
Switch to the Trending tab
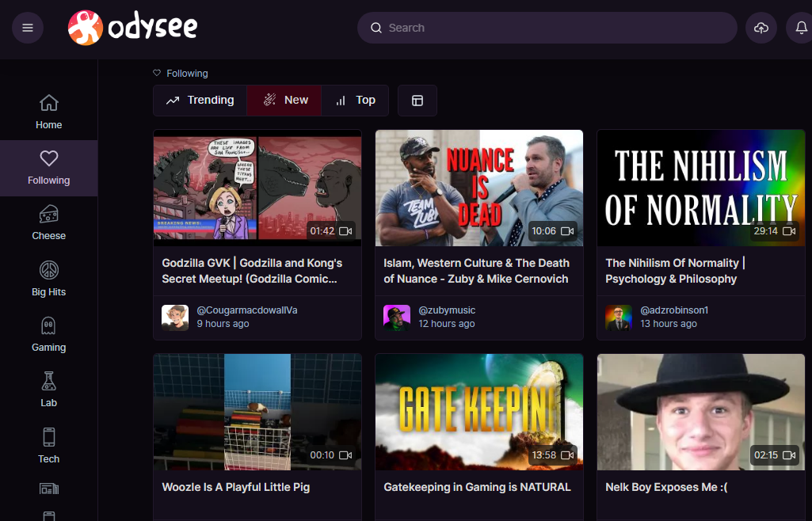(x=200, y=101)
